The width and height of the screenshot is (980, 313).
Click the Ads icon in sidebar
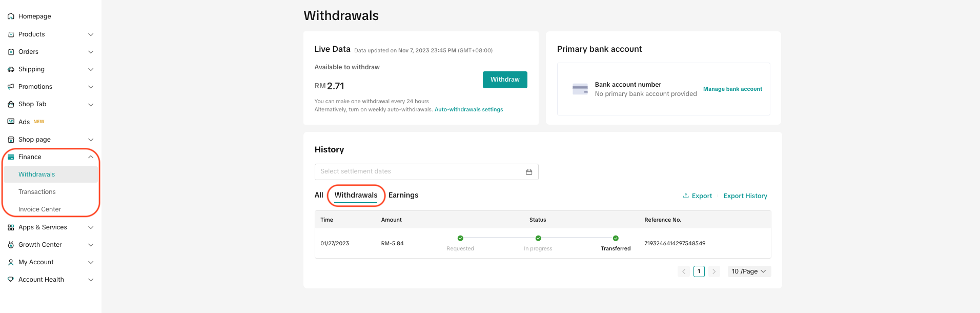pos(11,122)
